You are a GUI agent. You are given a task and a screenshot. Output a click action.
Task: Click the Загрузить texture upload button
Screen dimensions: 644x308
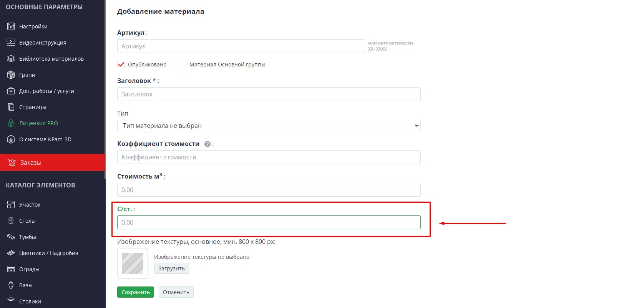click(171, 268)
